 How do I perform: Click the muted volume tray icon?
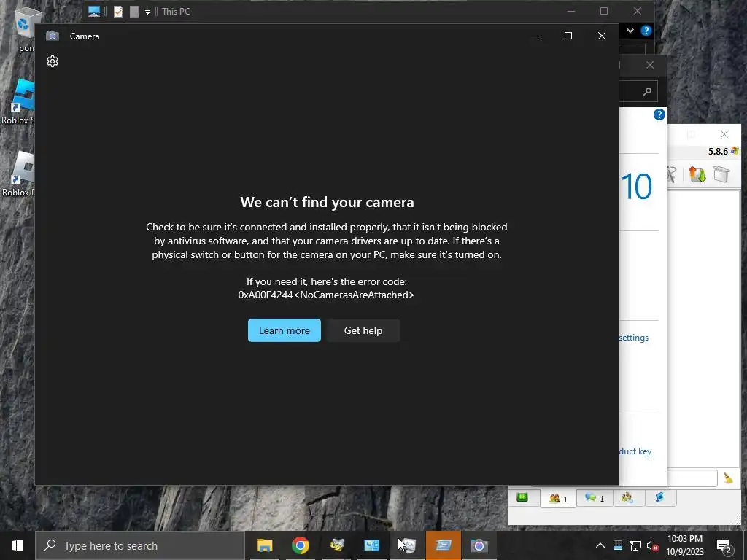pyautogui.click(x=652, y=545)
